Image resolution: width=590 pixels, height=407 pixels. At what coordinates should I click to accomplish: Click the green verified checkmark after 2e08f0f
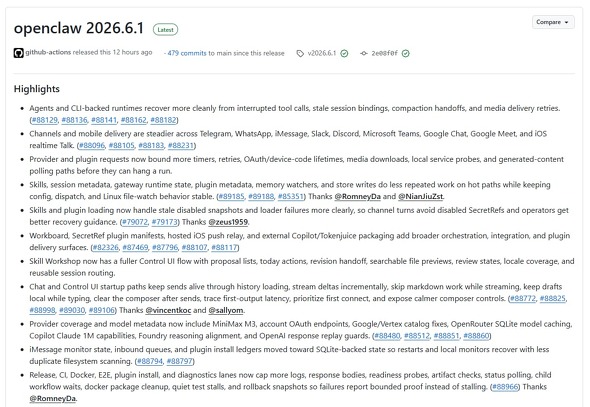coord(405,53)
